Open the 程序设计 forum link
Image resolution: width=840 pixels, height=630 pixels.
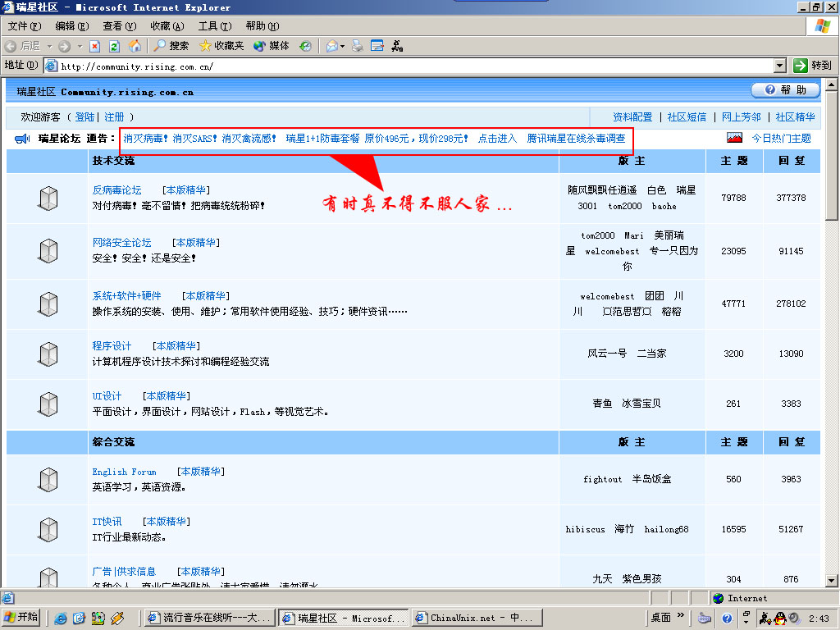tap(112, 346)
